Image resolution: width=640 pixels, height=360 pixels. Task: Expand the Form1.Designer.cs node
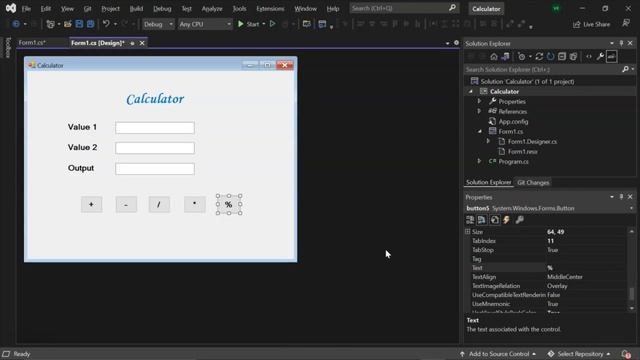pyautogui.click(x=489, y=141)
